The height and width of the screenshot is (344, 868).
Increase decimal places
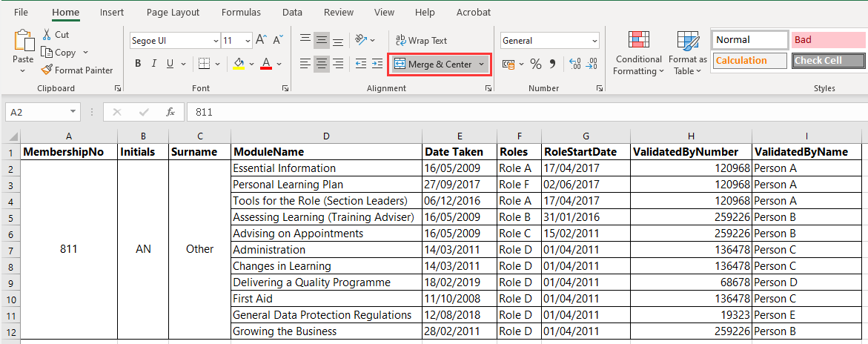click(575, 64)
